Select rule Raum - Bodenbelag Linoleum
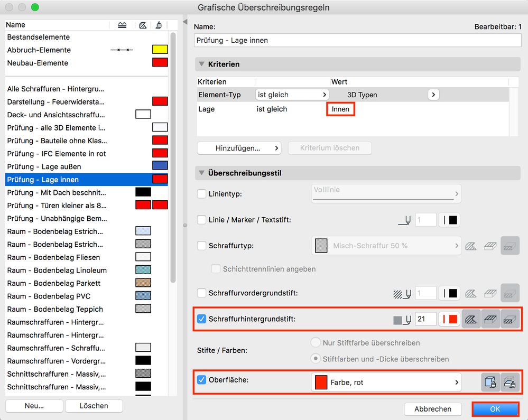Viewport: 528px width, 420px height. pyautogui.click(x=87, y=270)
